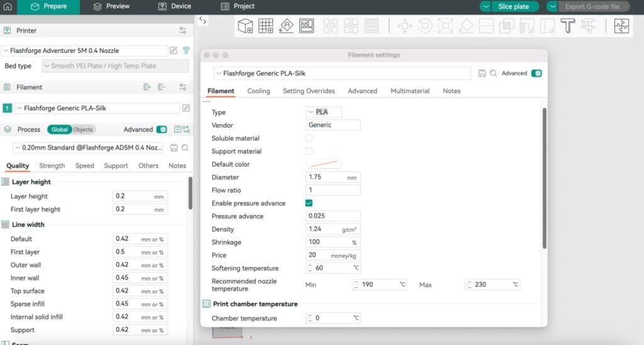Check the Support material checkbox
The image size is (644, 345).
[309, 151]
